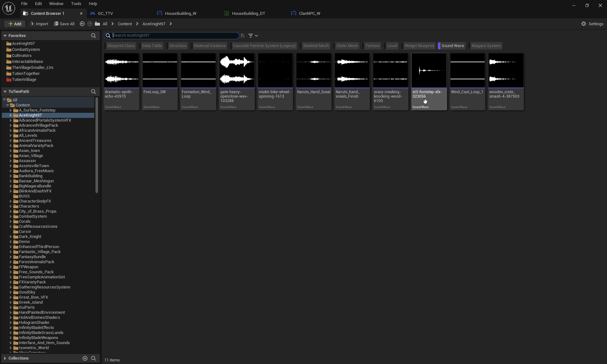Image resolution: width=607 pixels, height=364 pixels.
Task: Select the gate-heavy-openclose sound wave thumbnail
Action: coord(237,70)
